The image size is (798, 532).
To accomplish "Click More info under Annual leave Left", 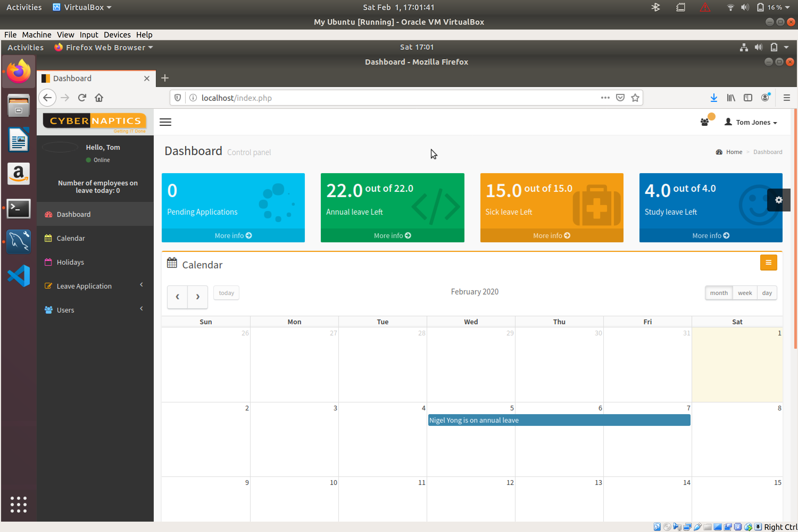I will pos(392,235).
